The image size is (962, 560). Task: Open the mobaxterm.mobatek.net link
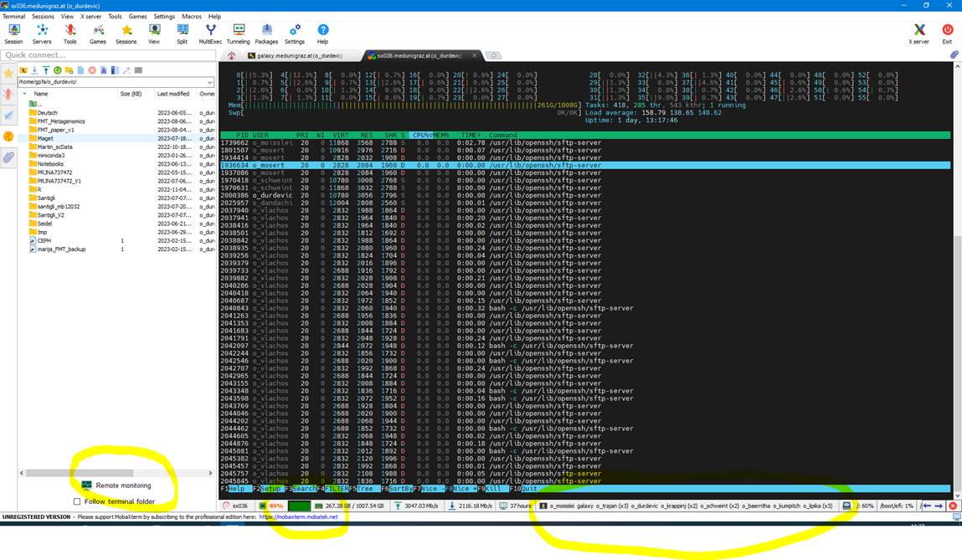coord(306,517)
